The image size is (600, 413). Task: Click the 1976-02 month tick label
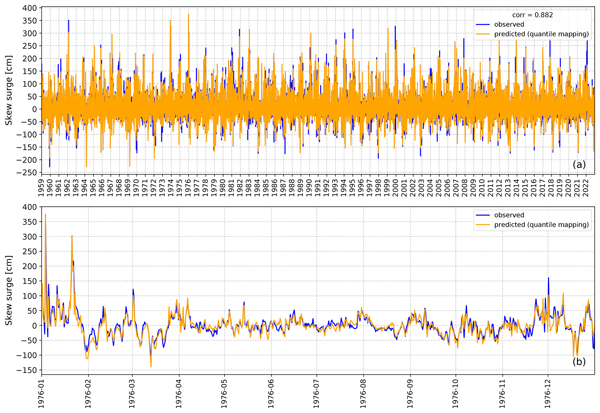(x=88, y=393)
